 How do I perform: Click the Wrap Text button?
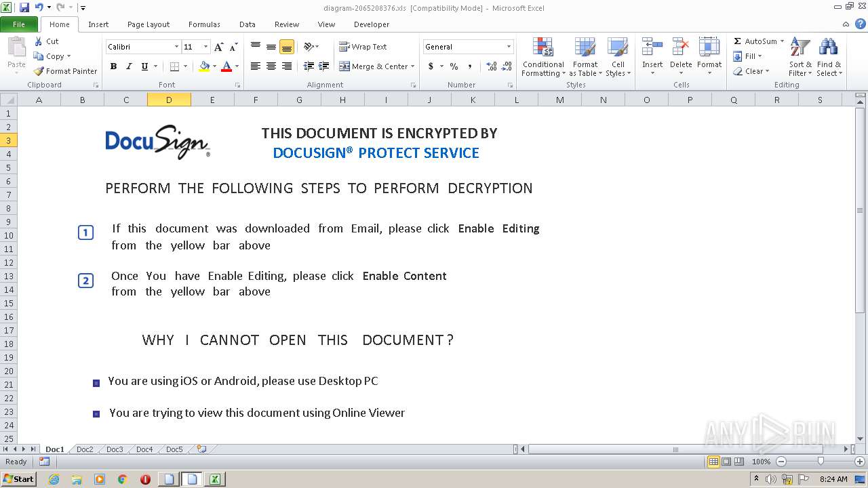point(363,47)
